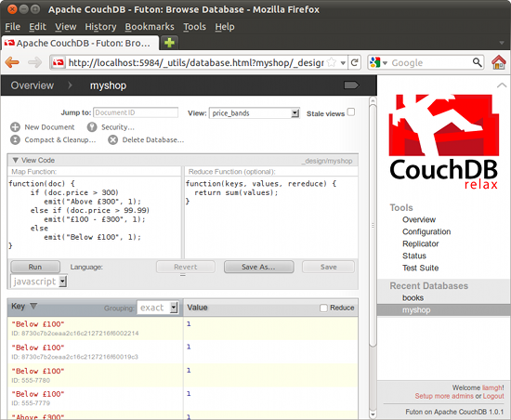This screenshot has height=420, width=511.
Task: Click the search magnifier icon
Action: (x=477, y=62)
